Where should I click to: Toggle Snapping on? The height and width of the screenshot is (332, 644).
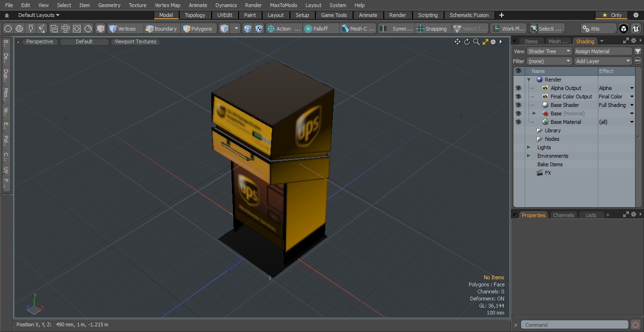[x=432, y=29]
